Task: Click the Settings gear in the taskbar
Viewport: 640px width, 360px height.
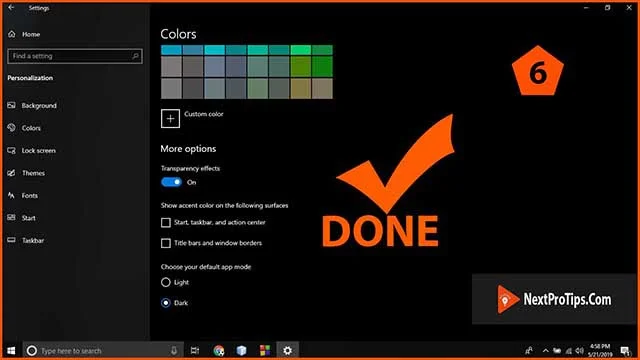Action: [x=288, y=351]
